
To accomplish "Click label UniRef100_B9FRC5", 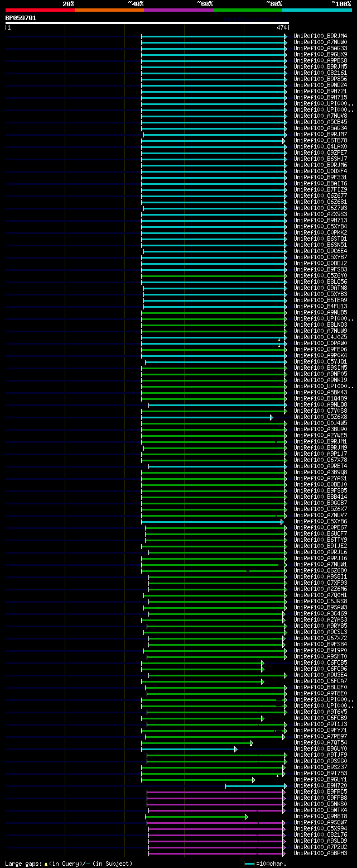I will pyautogui.click(x=320, y=792).
